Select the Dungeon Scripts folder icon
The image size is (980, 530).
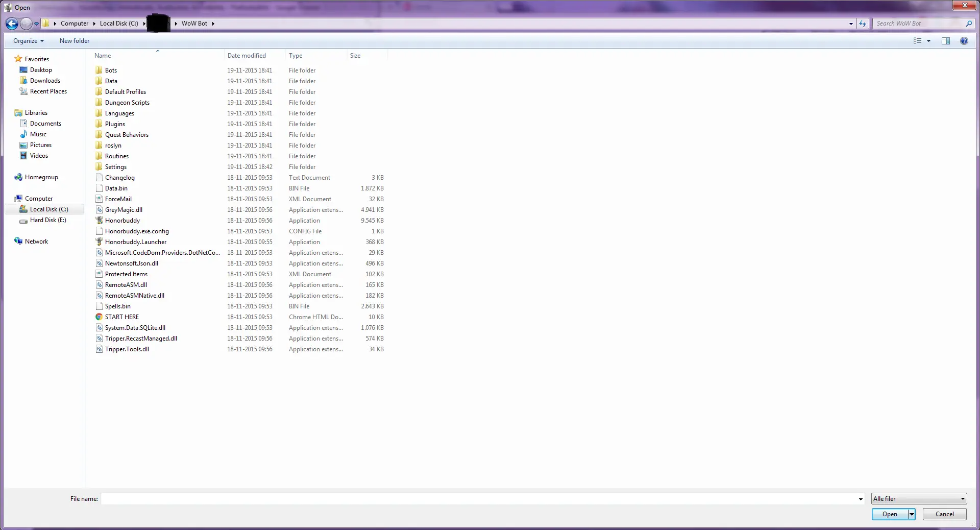pos(99,102)
